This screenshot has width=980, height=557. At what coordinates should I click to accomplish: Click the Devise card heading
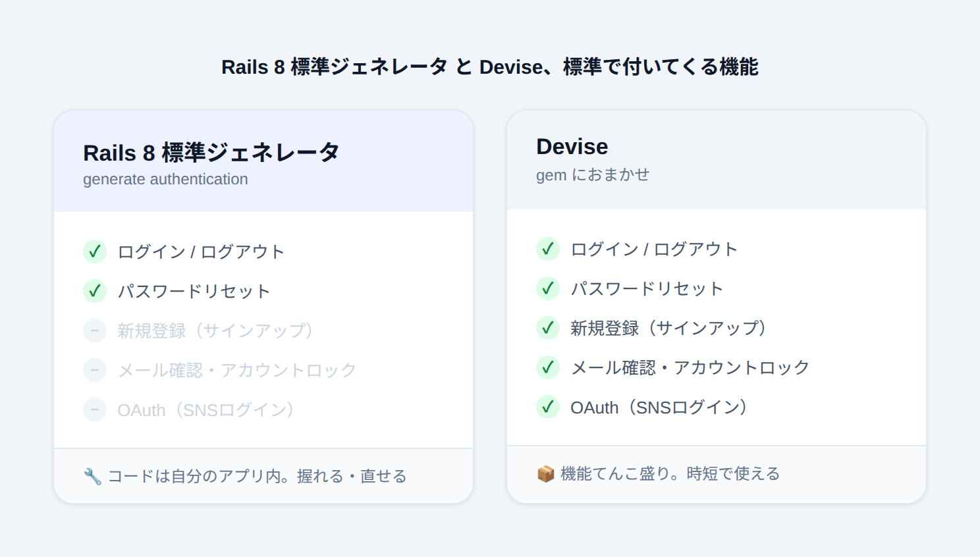tap(572, 146)
